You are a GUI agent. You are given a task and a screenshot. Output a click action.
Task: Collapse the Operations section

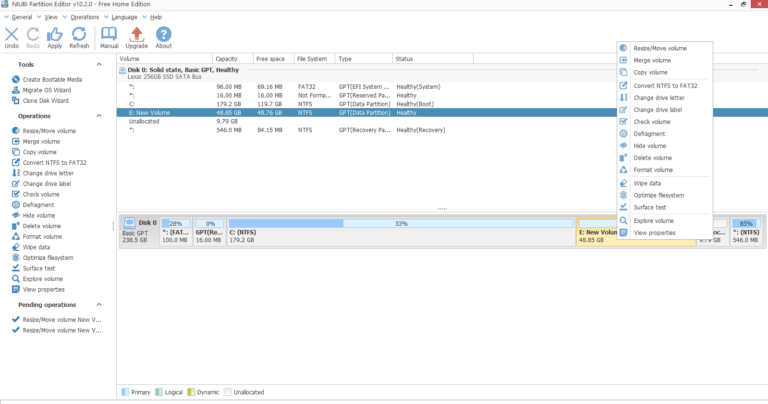pos(99,116)
